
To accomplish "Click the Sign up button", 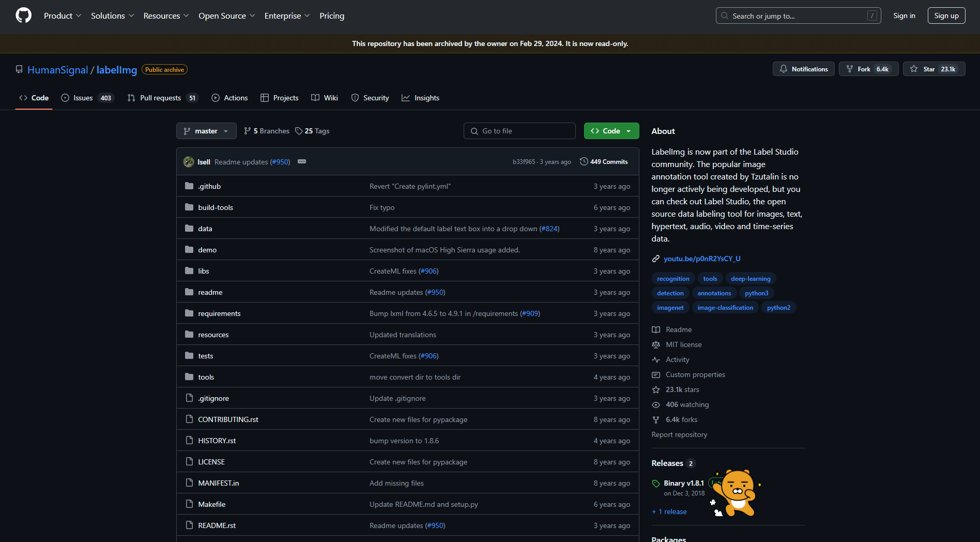I will click(946, 16).
